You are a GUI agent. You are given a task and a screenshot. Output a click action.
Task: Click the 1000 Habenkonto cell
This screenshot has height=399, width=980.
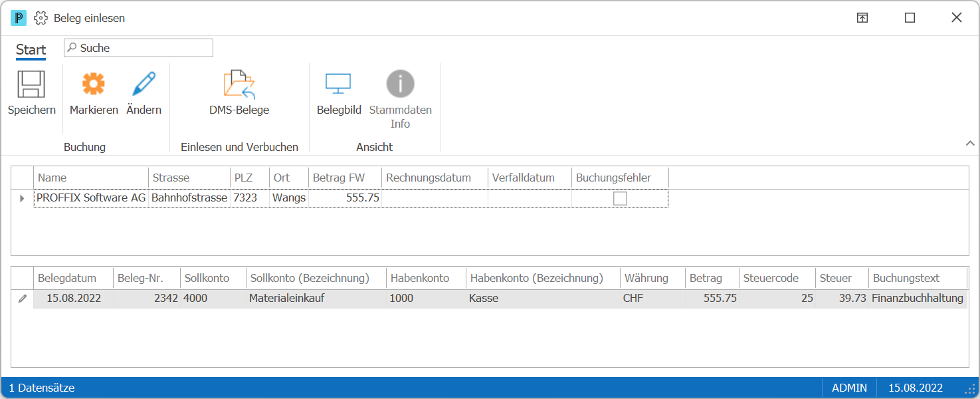(426, 299)
